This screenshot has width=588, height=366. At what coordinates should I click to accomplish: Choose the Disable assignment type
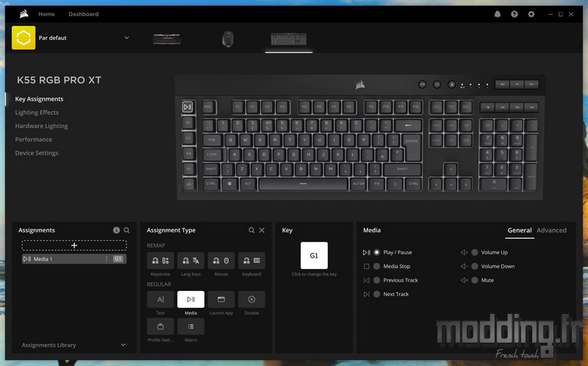click(251, 299)
